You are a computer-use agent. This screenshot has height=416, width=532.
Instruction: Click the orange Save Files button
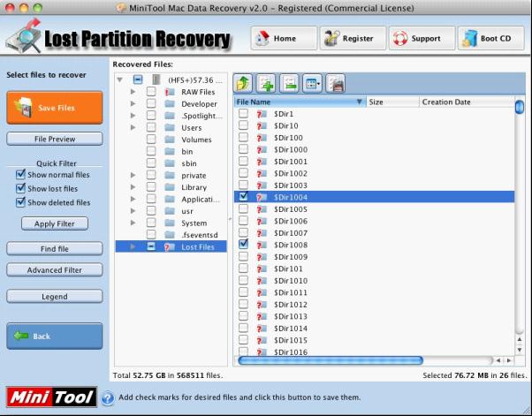tap(55, 108)
